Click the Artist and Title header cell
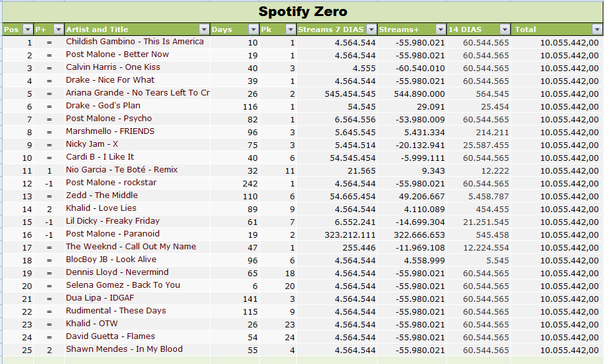604x364 pixels. (x=137, y=29)
